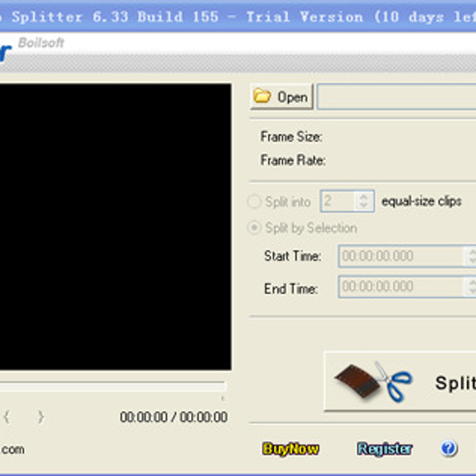Click the Boilsoft logo text in the header
This screenshot has height=476, width=476.
41,43
